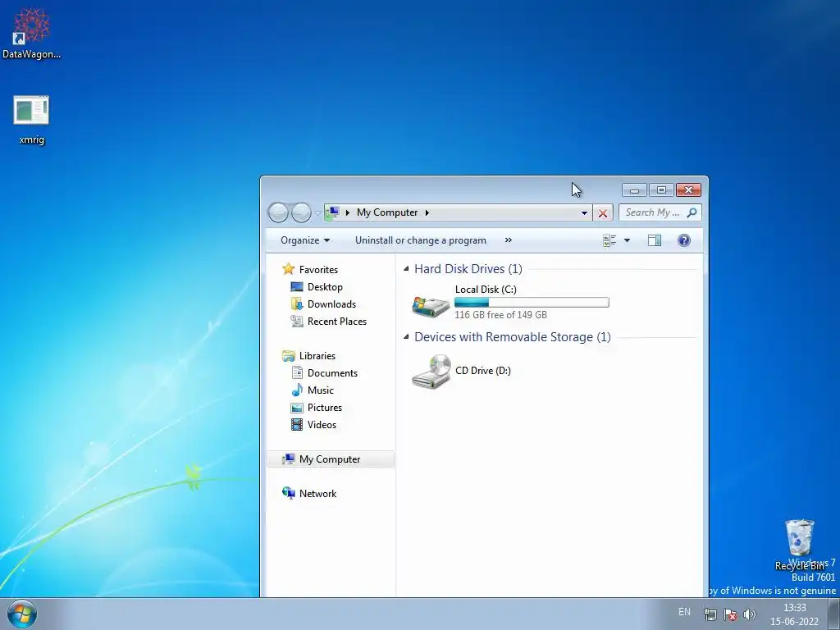This screenshot has width=840, height=630.
Task: Click the Change your view icon
Action: [609, 240]
